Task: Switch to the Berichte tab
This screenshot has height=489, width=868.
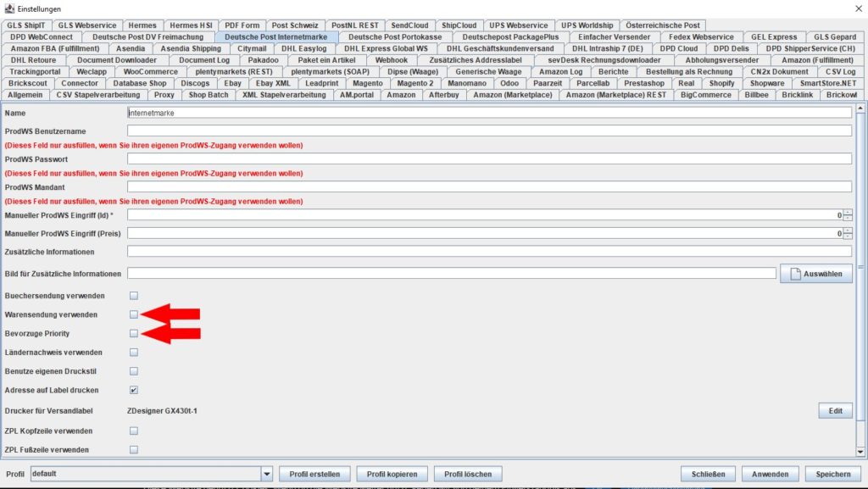Action: click(x=614, y=72)
